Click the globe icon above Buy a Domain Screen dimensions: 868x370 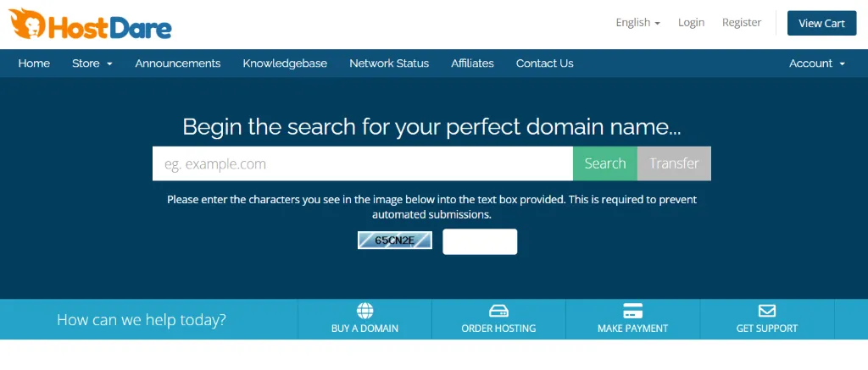pyautogui.click(x=364, y=311)
